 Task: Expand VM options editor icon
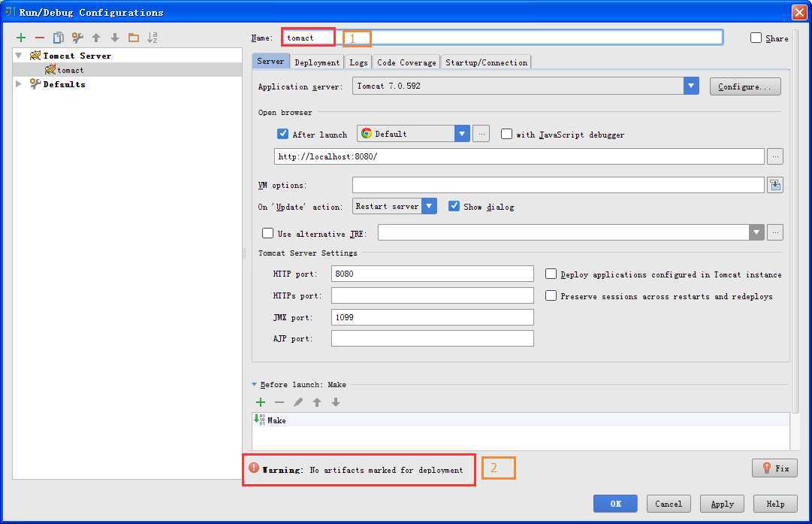(775, 185)
